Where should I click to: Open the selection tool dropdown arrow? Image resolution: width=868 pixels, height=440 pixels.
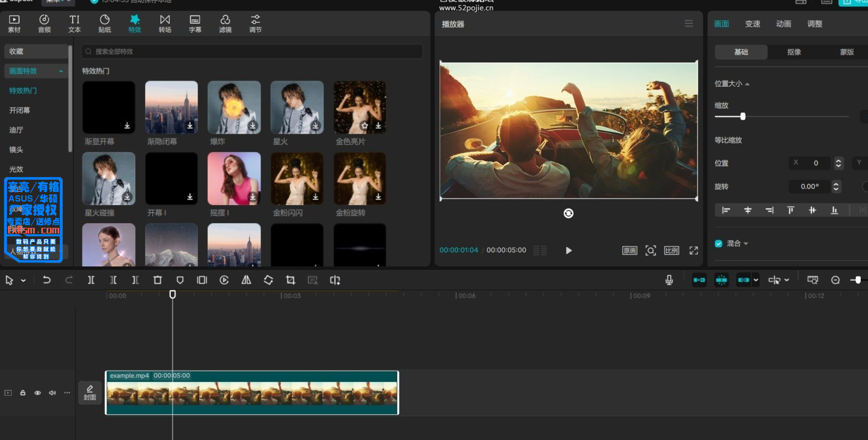[x=23, y=280]
